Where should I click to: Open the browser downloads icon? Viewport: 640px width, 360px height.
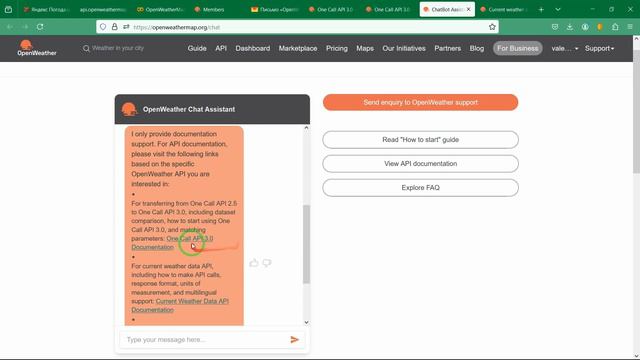570,27
